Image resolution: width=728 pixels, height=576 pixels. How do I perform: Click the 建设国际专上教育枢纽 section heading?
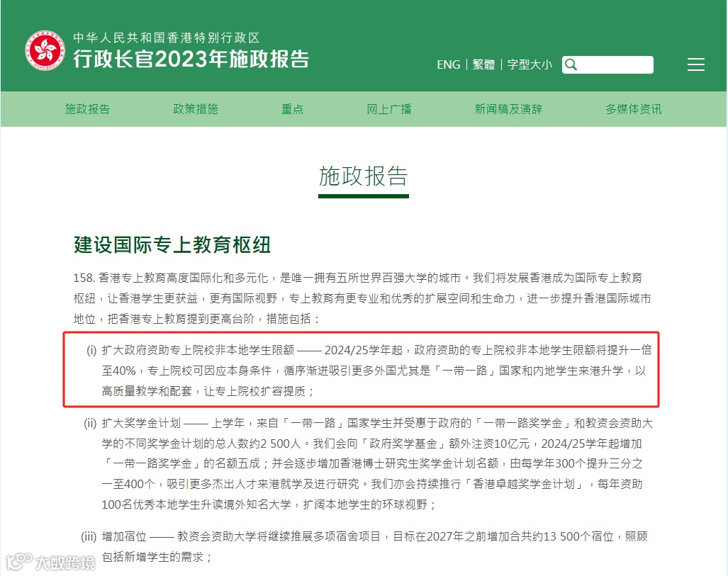tap(172, 245)
